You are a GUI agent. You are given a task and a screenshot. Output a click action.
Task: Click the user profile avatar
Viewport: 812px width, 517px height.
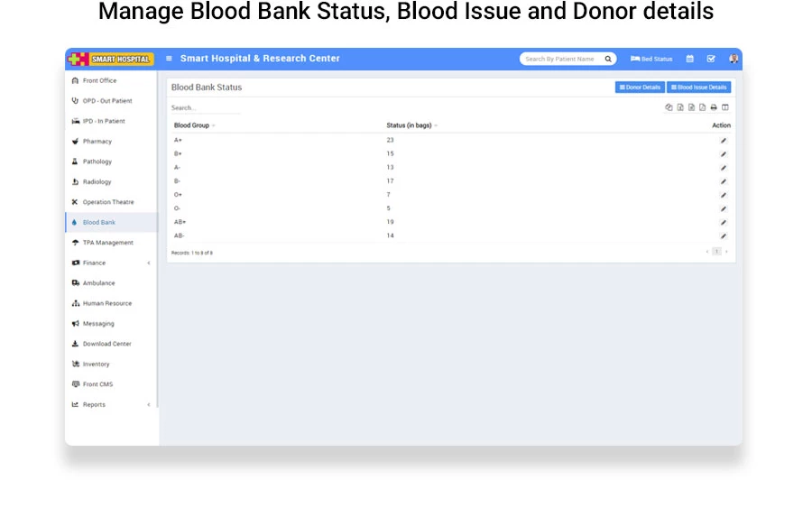(x=734, y=59)
